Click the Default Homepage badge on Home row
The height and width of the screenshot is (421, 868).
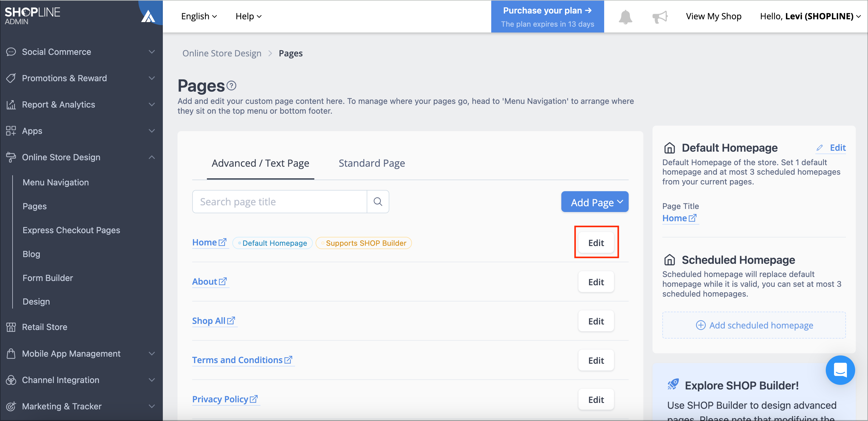coord(272,243)
